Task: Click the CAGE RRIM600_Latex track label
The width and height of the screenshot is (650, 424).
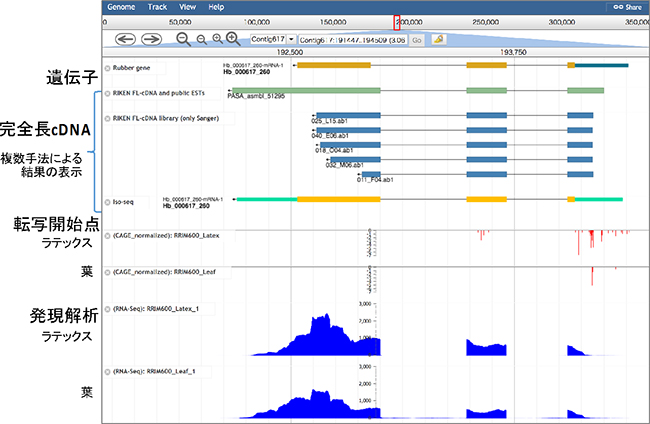Action: [x=166, y=235]
